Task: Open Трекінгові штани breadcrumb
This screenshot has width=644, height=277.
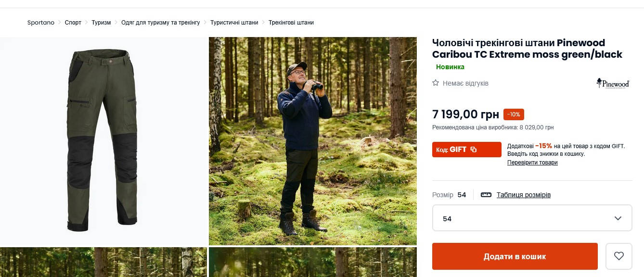Action: point(291,23)
